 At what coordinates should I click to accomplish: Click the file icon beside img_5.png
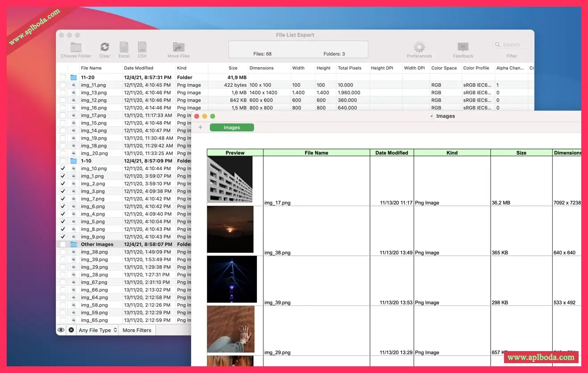click(74, 222)
